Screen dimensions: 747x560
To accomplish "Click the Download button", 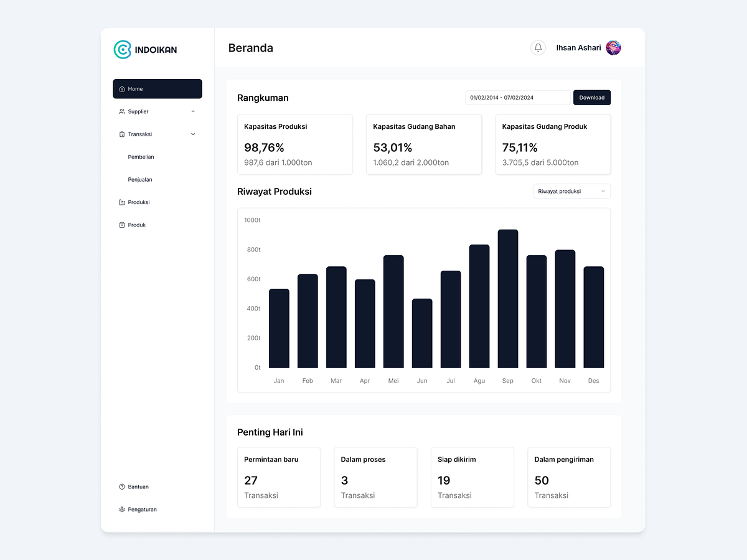I will tap(591, 98).
